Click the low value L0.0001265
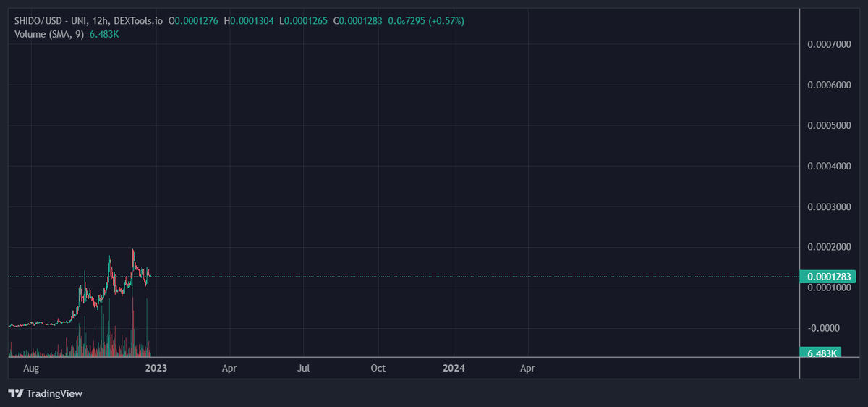 (304, 21)
